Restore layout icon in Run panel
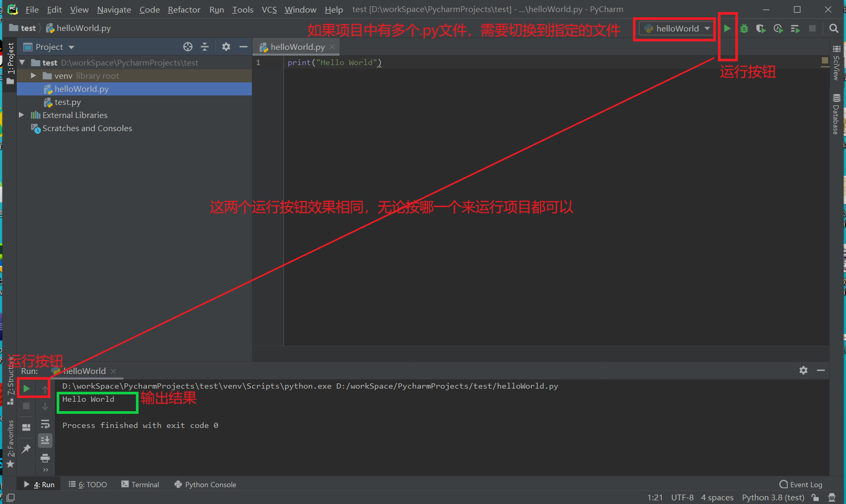Viewport: 846px width, 504px height. [x=26, y=427]
